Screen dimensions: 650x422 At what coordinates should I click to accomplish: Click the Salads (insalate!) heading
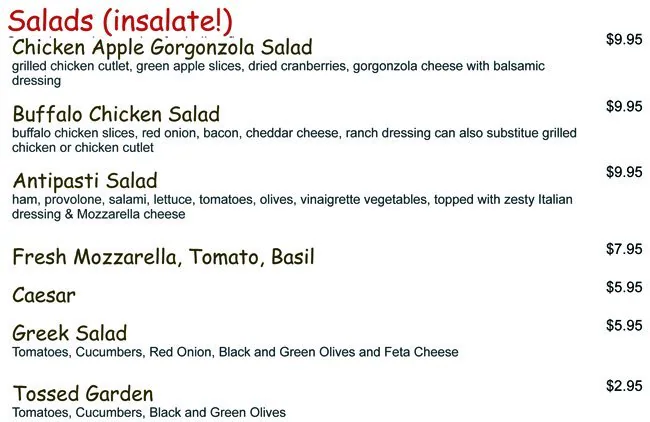click(x=120, y=17)
